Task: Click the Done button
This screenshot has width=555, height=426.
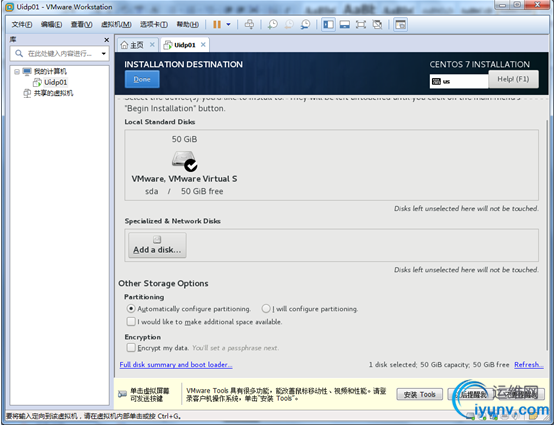Action: tap(142, 79)
